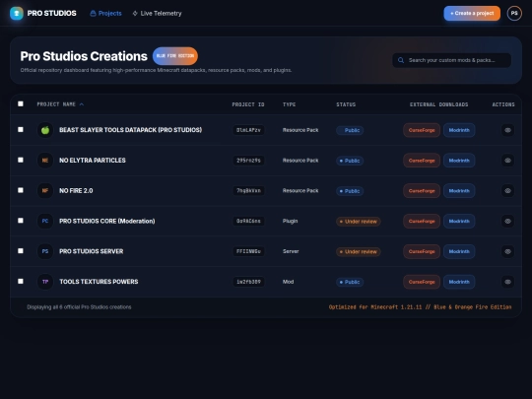The width and height of the screenshot is (532, 399).
Task: Toggle the select-all checkbox in table header
Action: click(x=21, y=103)
